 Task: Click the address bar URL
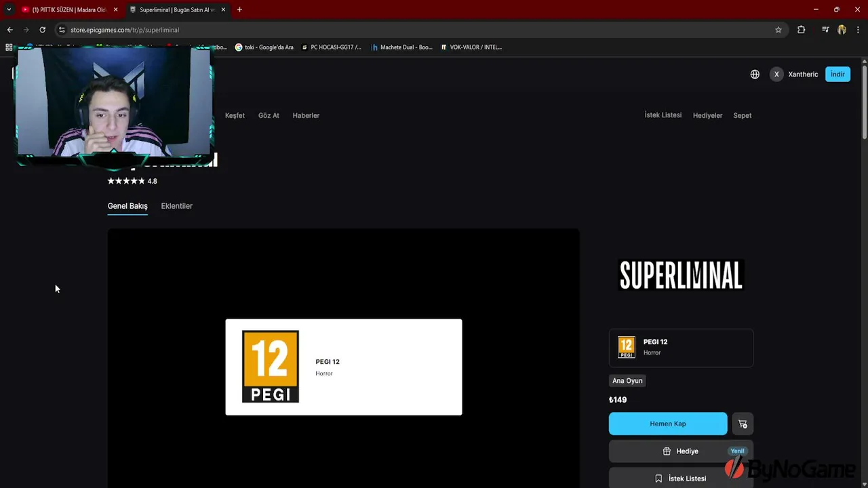pyautogui.click(x=125, y=30)
